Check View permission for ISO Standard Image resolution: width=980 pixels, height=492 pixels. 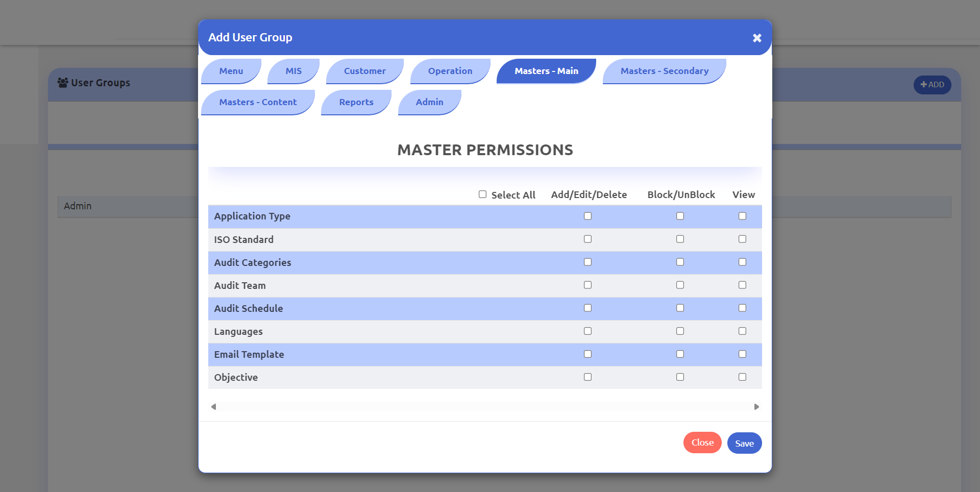(x=742, y=239)
